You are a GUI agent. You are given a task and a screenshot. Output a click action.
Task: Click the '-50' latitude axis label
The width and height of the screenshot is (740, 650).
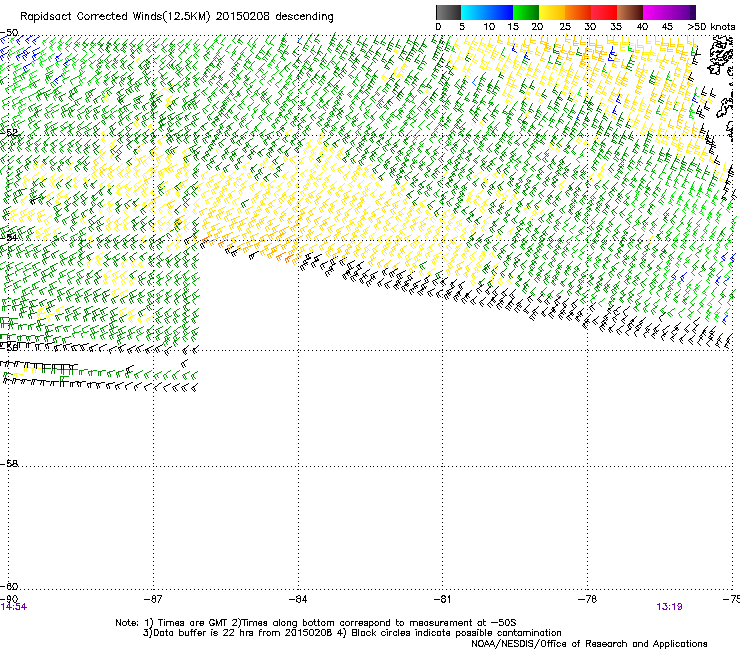coord(9,33)
